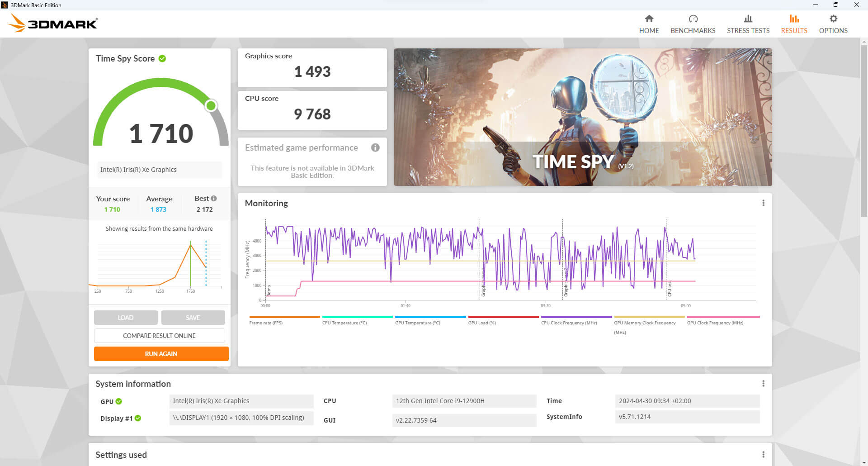Open the Stress Tests icon

point(748,19)
